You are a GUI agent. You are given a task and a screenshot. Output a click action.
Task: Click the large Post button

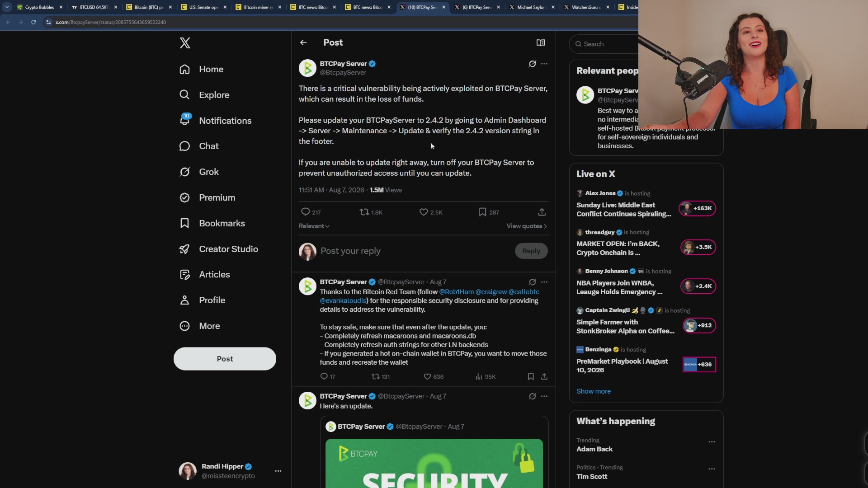pyautogui.click(x=225, y=359)
